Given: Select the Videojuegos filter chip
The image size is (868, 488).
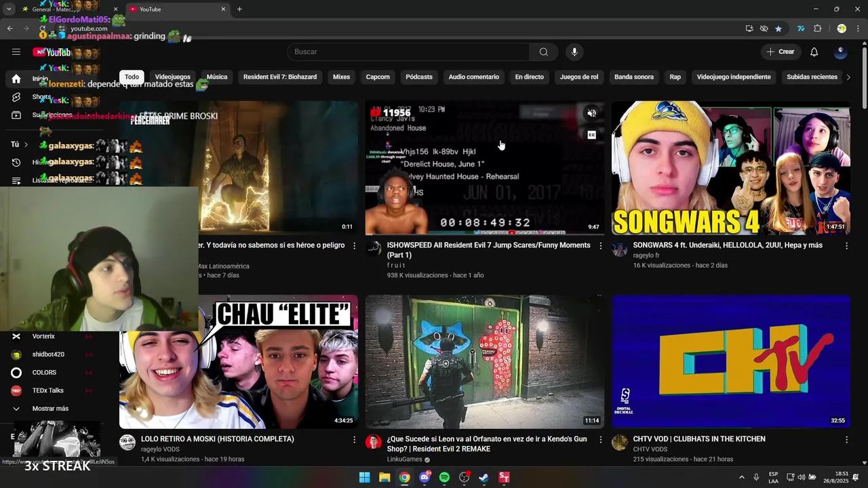Looking at the screenshot, I should tap(172, 77).
